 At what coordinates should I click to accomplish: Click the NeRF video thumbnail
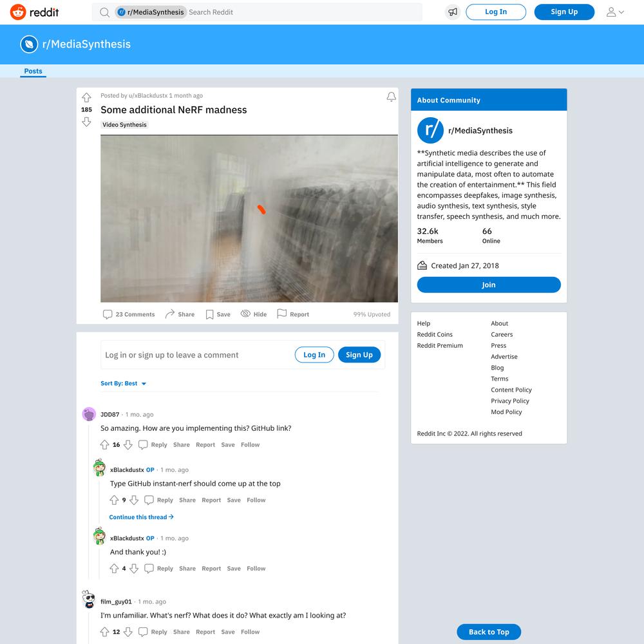coord(249,218)
